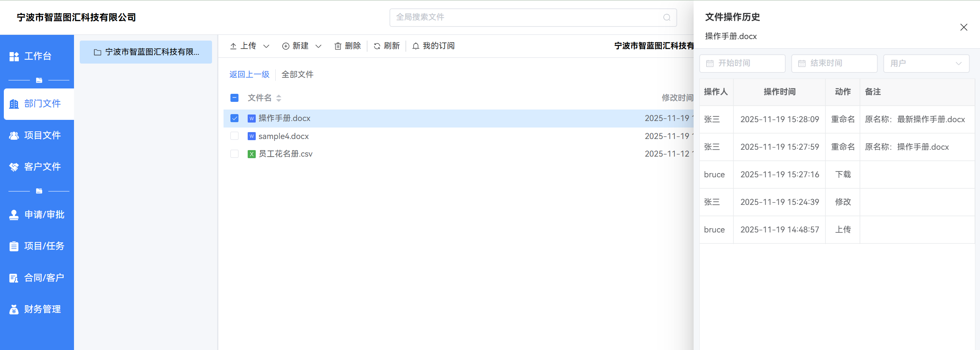Click the 开始时间 date field

[x=742, y=64]
